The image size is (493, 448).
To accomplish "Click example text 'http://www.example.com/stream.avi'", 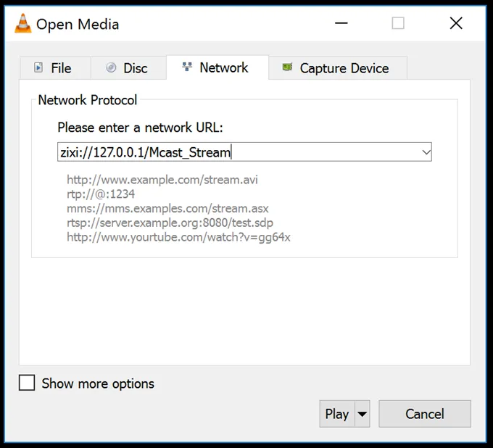I will (x=162, y=180).
